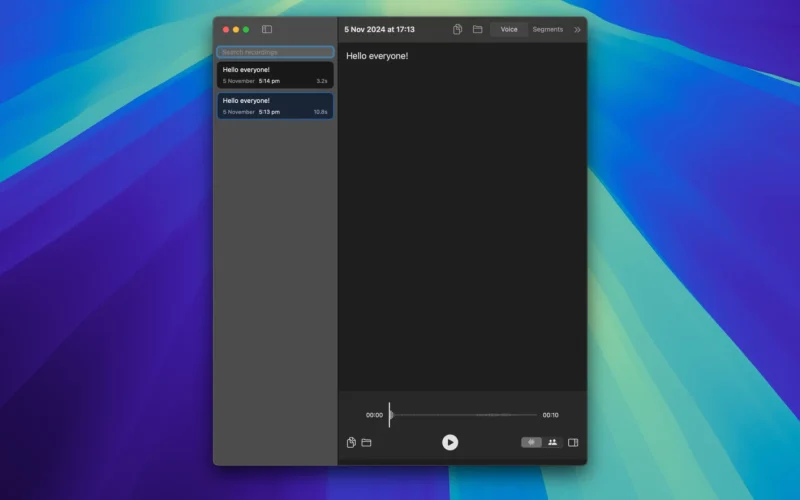
Task: Click the Hello everyone! transcript text
Action: tap(377, 56)
